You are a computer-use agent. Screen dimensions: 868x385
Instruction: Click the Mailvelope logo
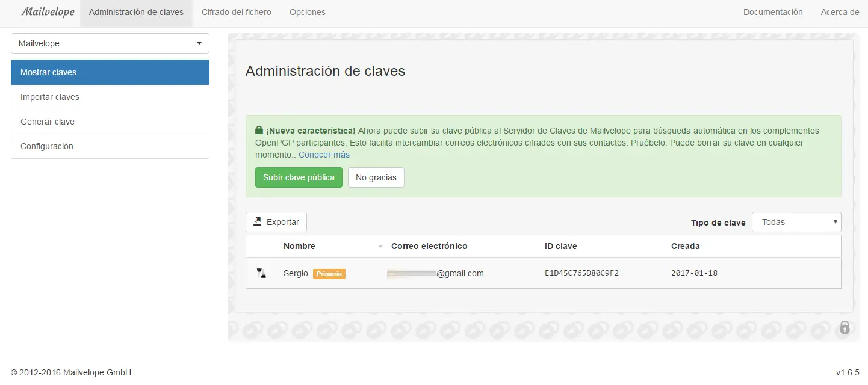[48, 12]
